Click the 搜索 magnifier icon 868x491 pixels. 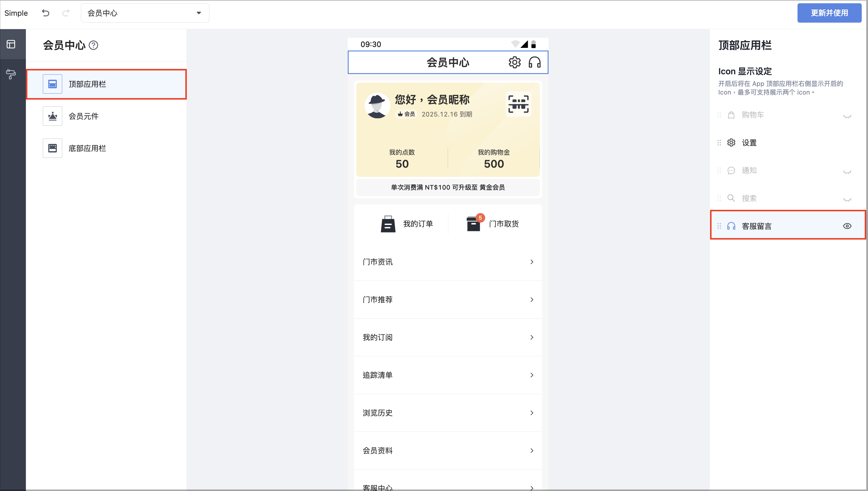(731, 198)
